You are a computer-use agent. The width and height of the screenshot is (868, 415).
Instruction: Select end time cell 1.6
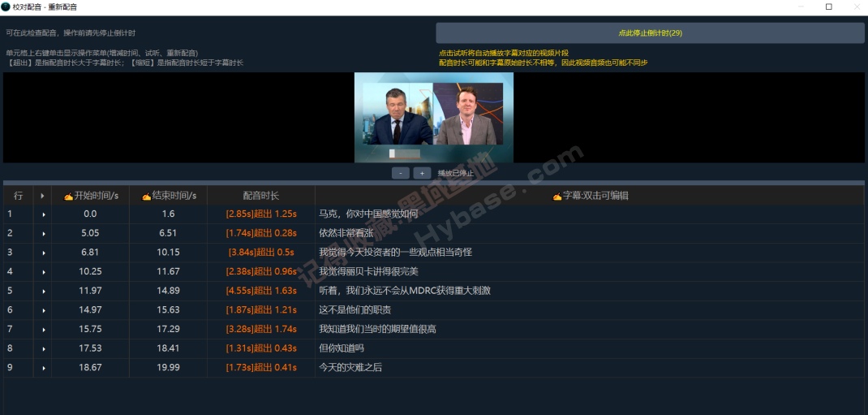pyautogui.click(x=168, y=214)
